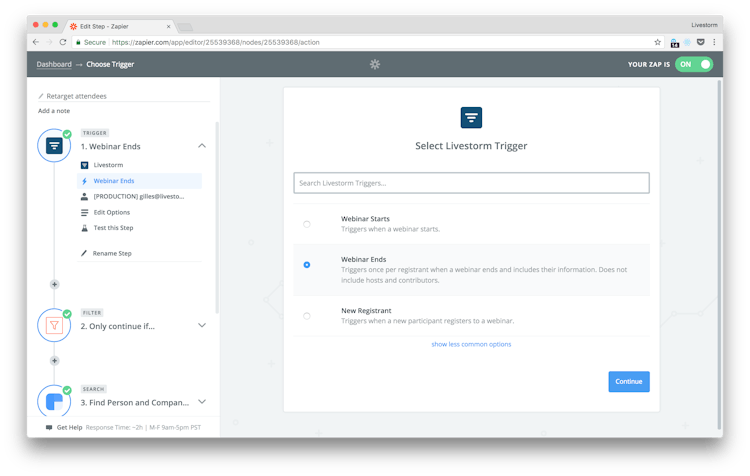Click the Search Livestorm Triggers field
This screenshot has height=476, width=750.
click(x=471, y=183)
